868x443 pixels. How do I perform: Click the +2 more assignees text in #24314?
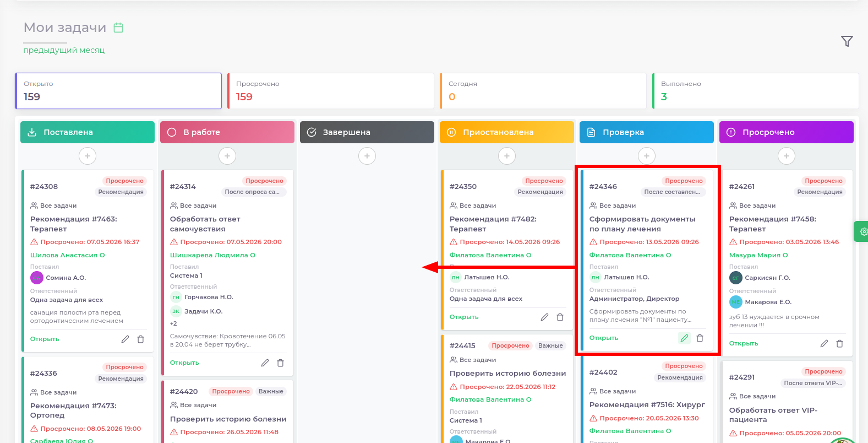[x=173, y=324]
